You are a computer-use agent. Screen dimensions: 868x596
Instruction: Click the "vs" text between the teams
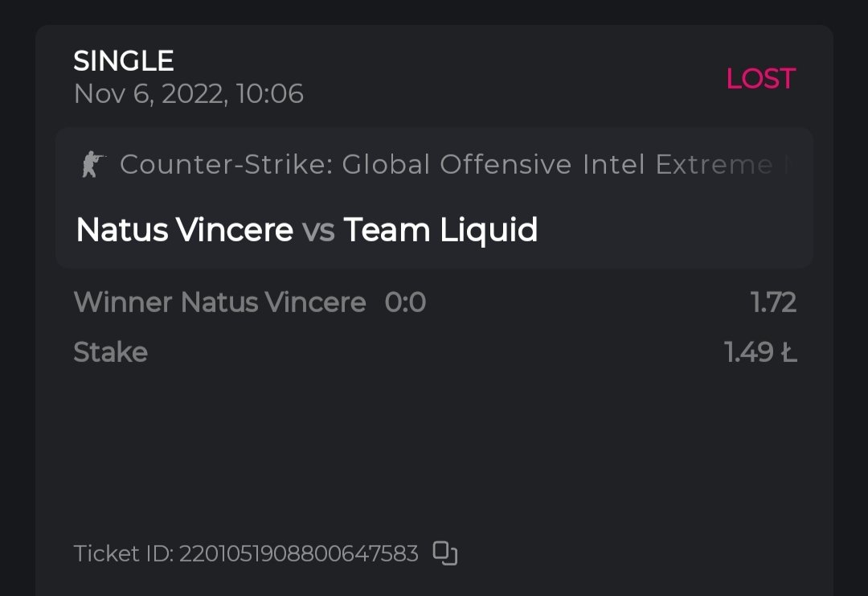318,232
